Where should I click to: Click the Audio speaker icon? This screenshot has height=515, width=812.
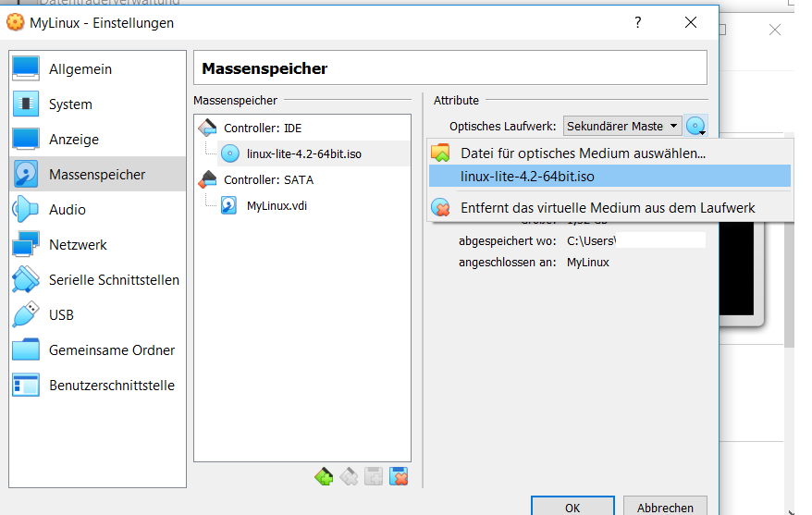point(25,209)
